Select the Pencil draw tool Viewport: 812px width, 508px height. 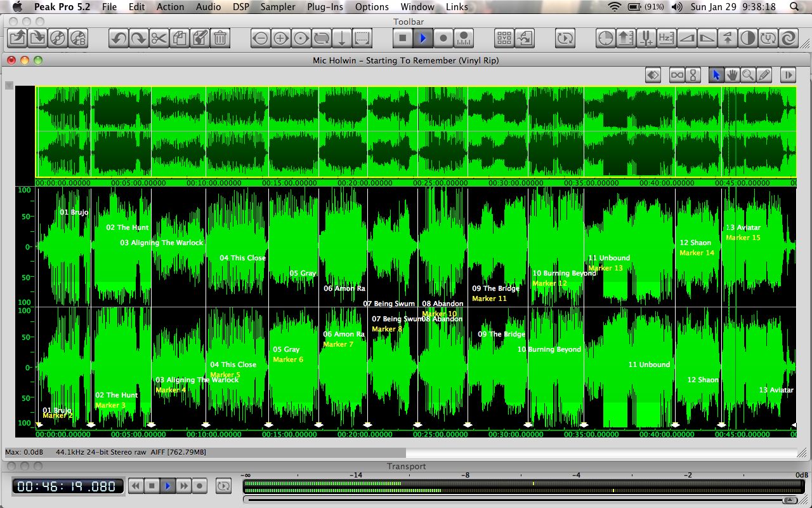764,75
